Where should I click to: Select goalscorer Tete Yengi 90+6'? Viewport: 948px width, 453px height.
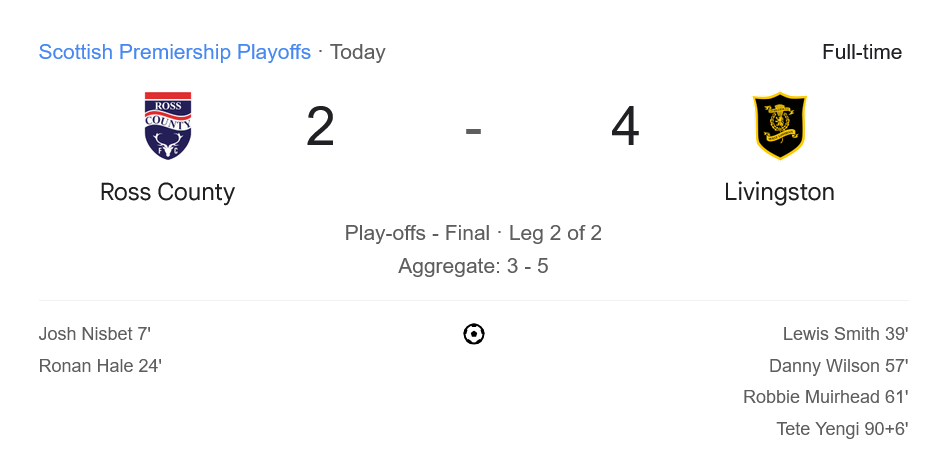[x=842, y=429]
